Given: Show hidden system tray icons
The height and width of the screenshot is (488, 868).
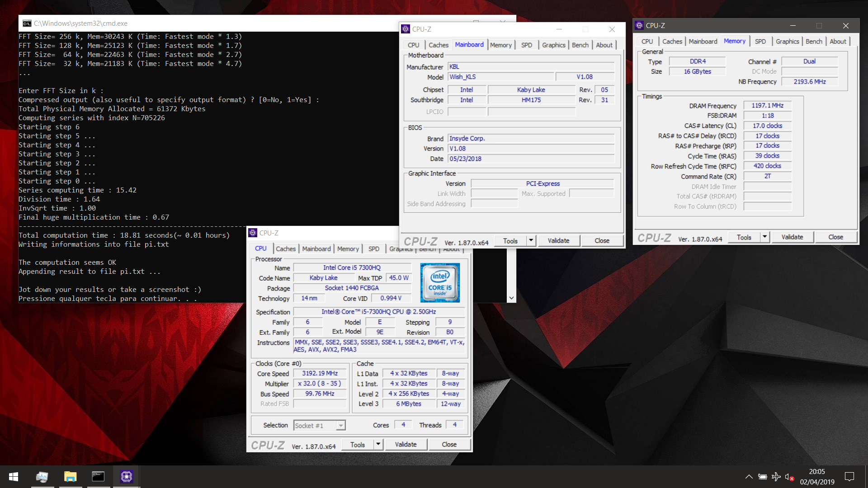Looking at the screenshot, I should point(749,477).
